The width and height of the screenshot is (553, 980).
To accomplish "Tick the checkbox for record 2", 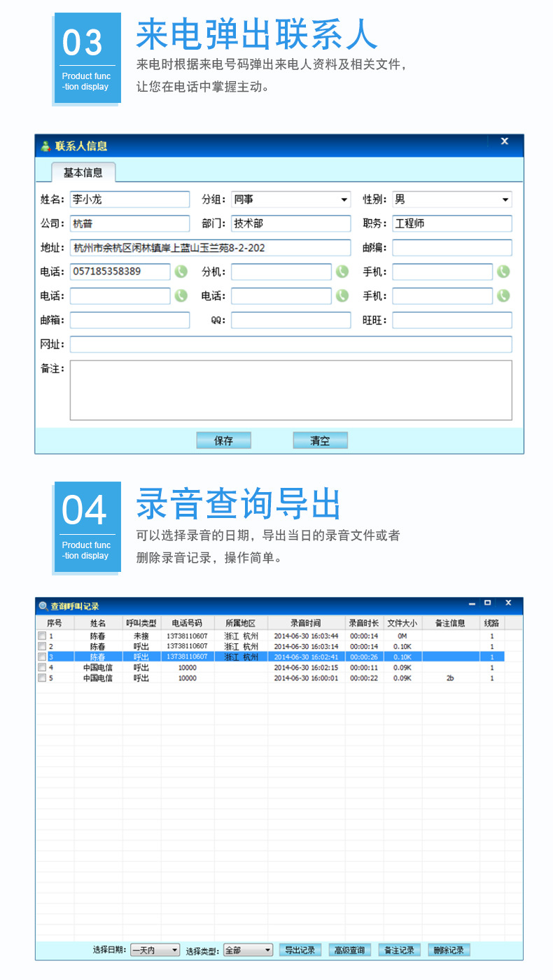I will (42, 647).
